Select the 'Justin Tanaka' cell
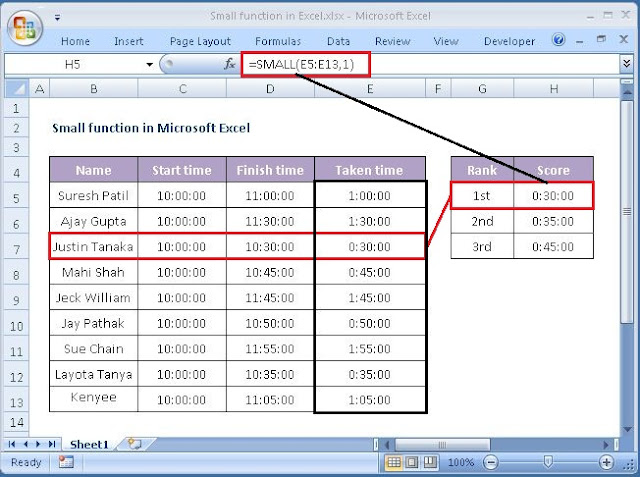This screenshot has height=477, width=640. [93, 246]
